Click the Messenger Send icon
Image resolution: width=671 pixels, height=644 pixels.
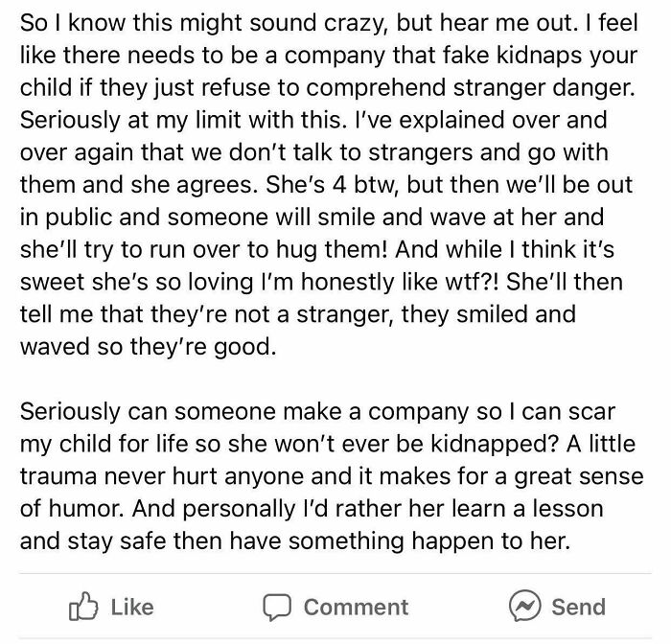[524, 607]
